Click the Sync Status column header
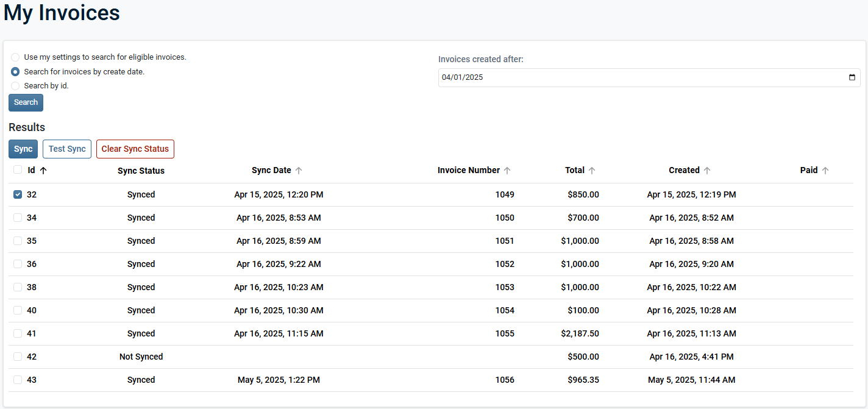The width and height of the screenshot is (868, 409). tap(141, 171)
